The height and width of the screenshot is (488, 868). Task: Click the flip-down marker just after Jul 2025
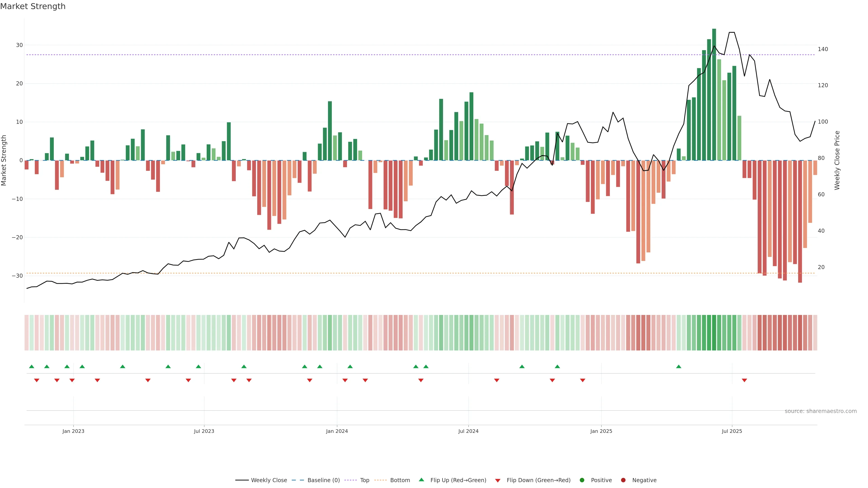pos(744,380)
